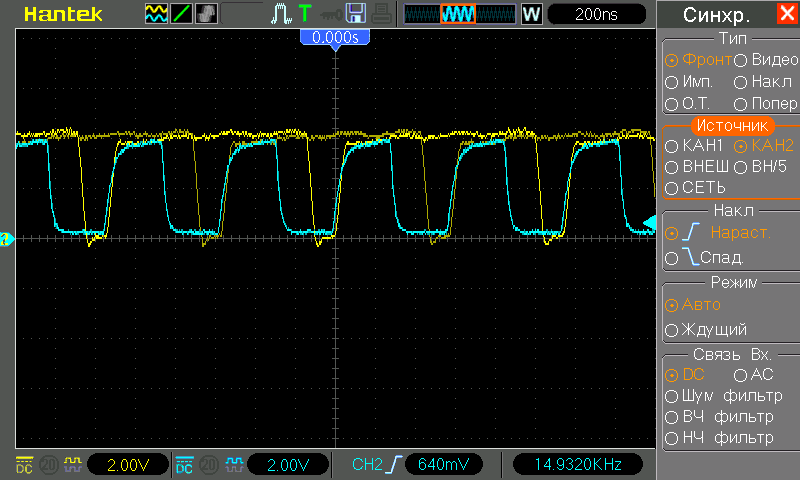This screenshot has height=480, width=800.
Task: Click the printer icon in top bar
Action: (x=380, y=14)
